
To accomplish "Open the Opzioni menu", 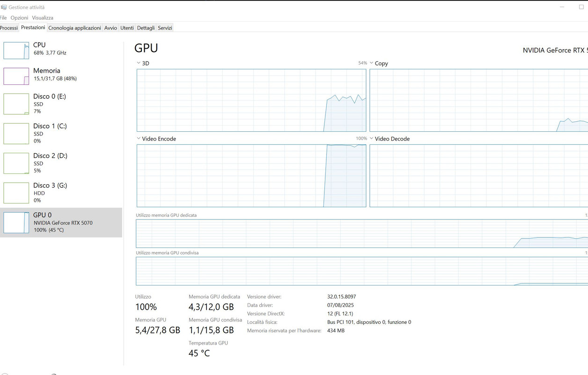I will click(x=20, y=18).
